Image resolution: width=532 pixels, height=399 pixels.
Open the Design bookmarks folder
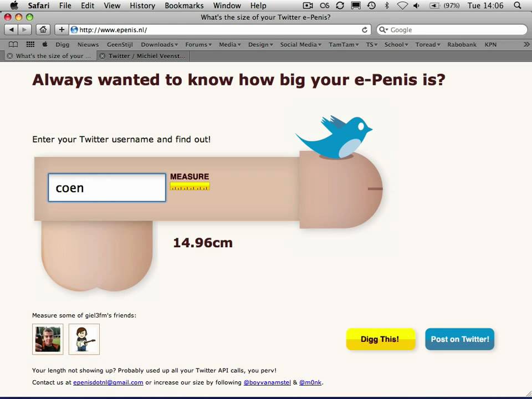(260, 44)
